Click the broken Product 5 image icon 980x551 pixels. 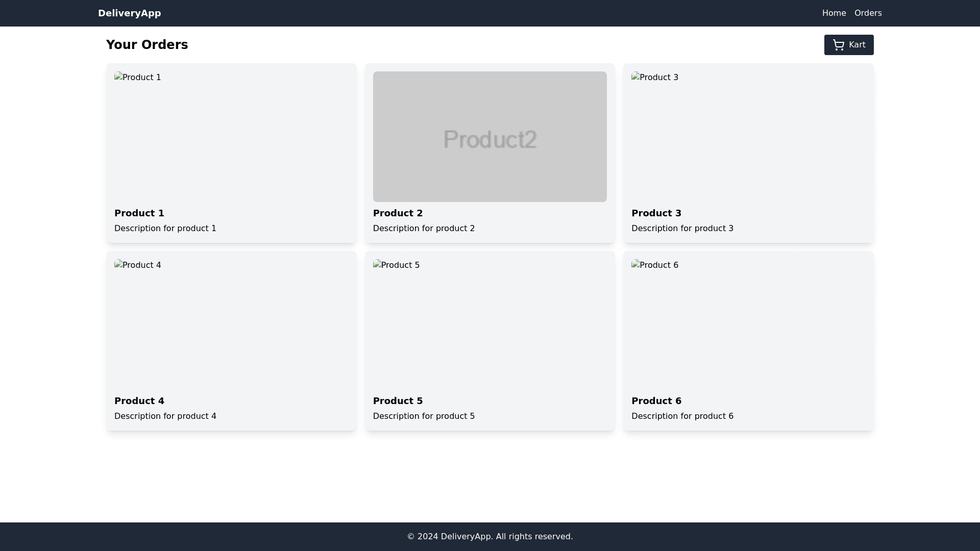[x=377, y=265]
